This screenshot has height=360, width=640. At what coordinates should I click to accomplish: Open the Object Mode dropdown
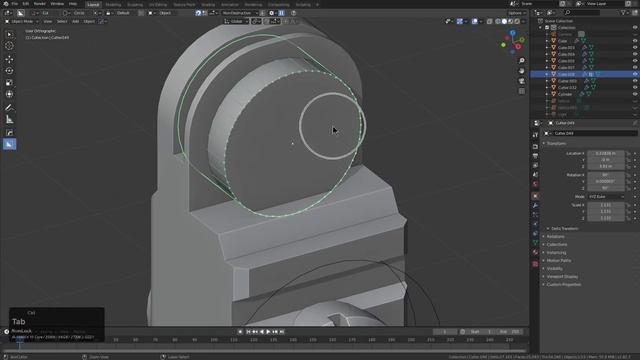tap(21, 21)
